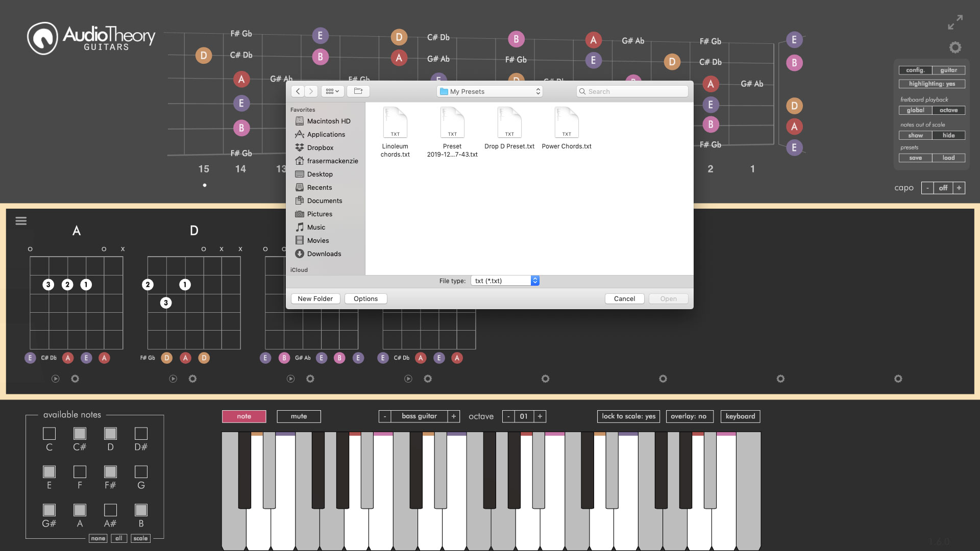This screenshot has width=980, height=551.
Task: Click the New Folder button
Action: pyautogui.click(x=315, y=298)
